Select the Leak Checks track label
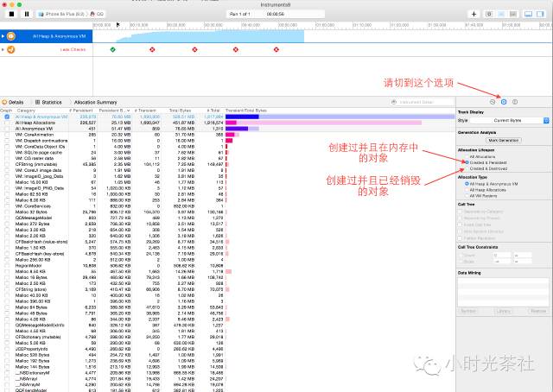This screenshot has width=553, height=392. pyautogui.click(x=73, y=50)
